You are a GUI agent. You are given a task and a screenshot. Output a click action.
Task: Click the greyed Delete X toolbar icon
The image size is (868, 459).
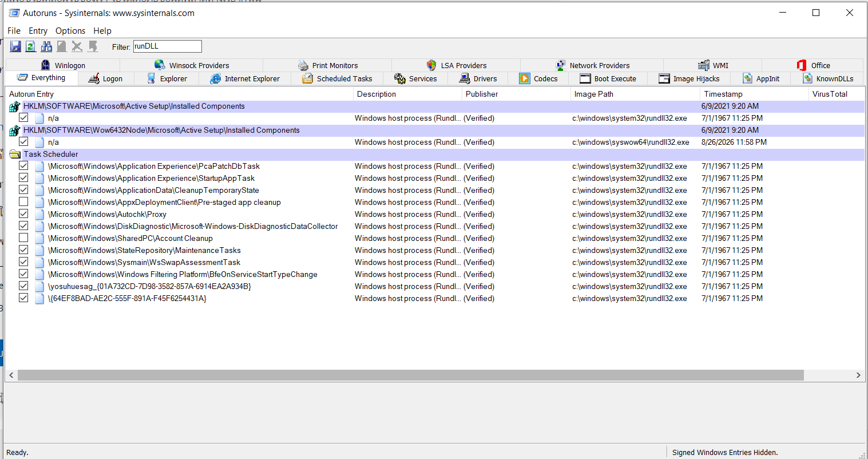[x=77, y=46]
